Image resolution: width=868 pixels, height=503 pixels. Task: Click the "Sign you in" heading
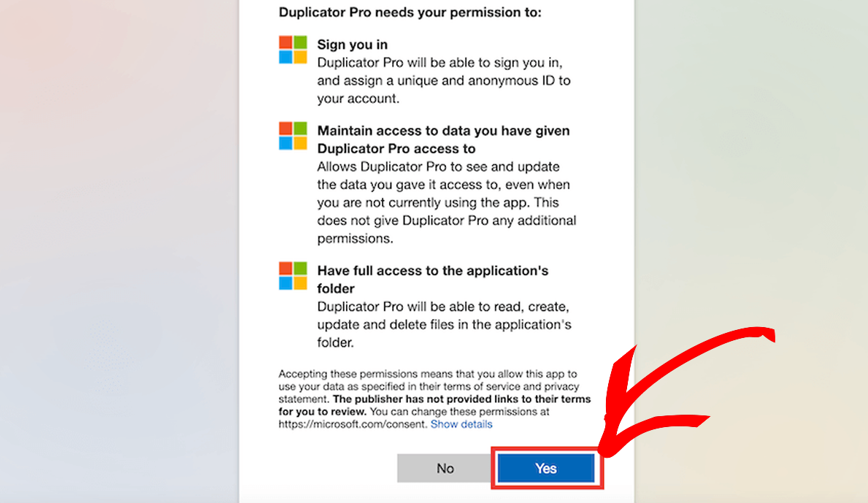click(x=352, y=45)
